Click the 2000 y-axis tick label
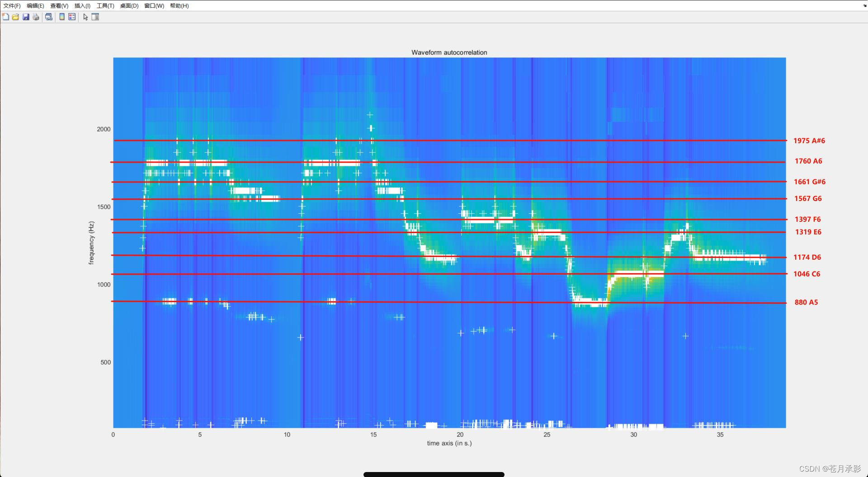This screenshot has height=477, width=868. click(104, 129)
